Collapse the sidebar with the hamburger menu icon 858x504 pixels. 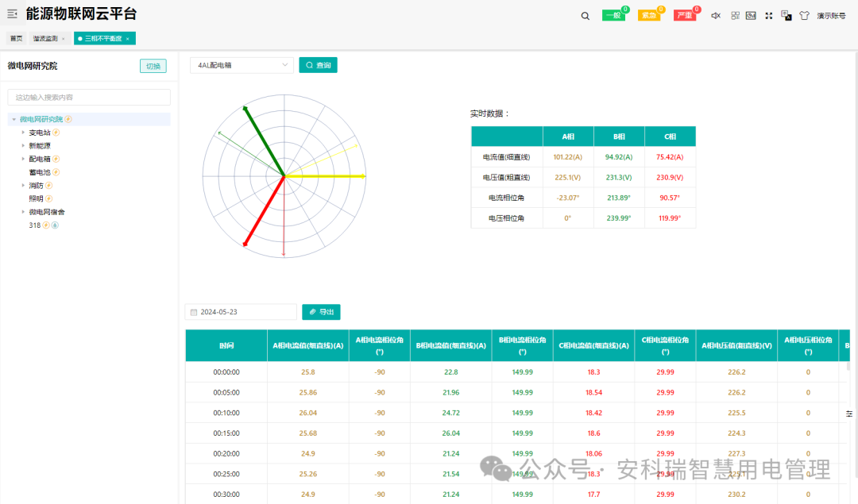coord(12,13)
